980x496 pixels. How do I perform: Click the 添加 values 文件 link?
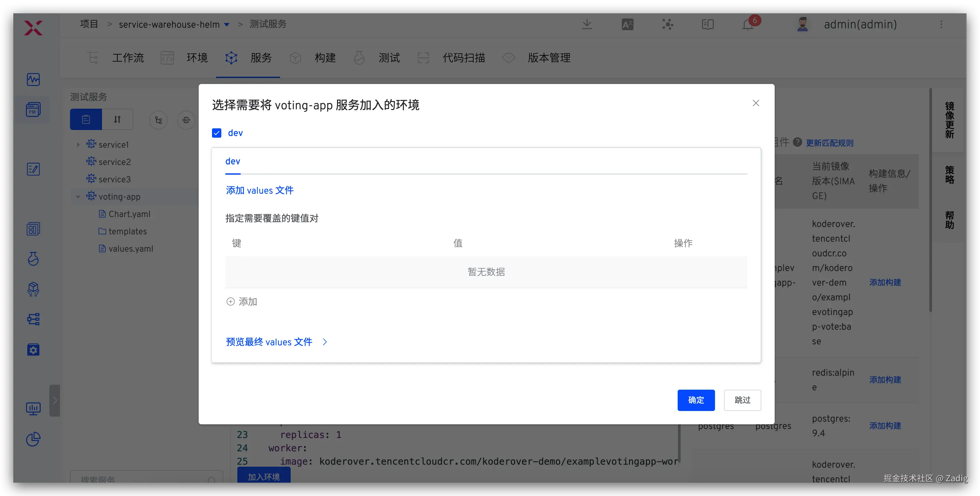(x=259, y=190)
